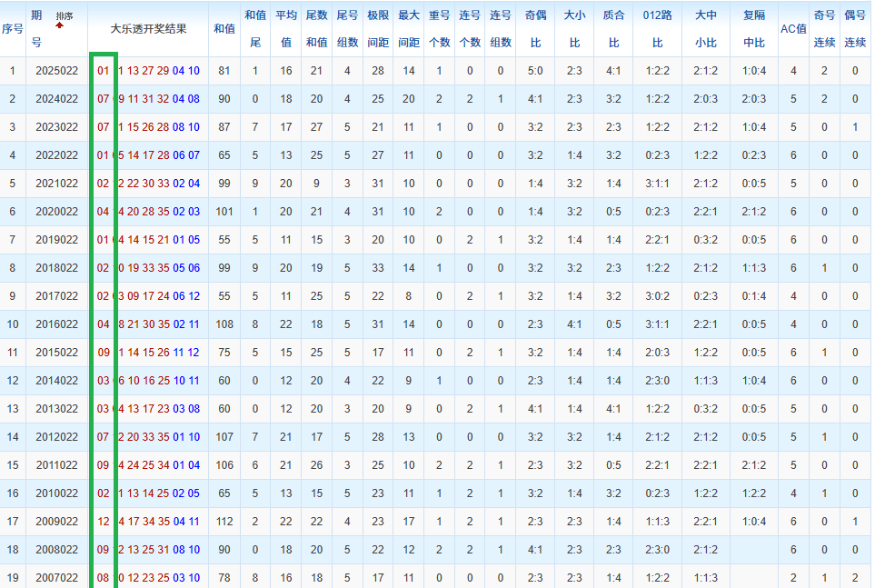
Task: Select the 极限间距 column header
Action: pos(378,28)
